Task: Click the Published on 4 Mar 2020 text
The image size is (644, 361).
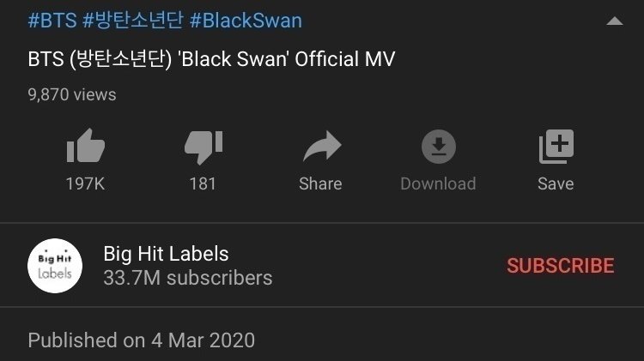Action: (x=142, y=340)
